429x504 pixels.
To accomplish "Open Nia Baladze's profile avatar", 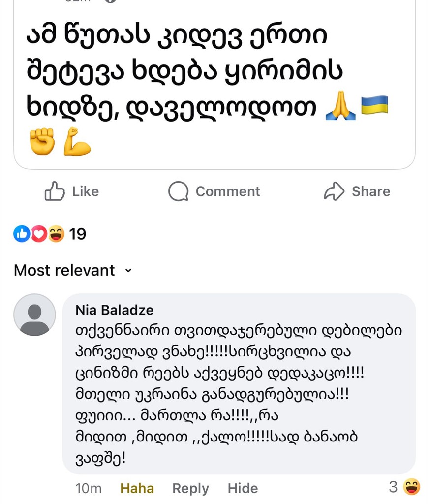I will pos(34,315).
